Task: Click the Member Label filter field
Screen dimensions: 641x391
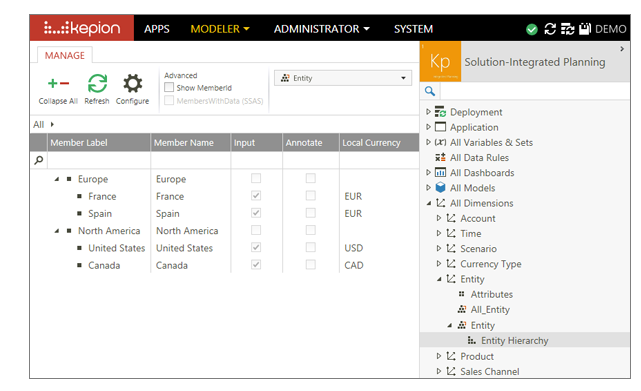Action: coord(99,160)
